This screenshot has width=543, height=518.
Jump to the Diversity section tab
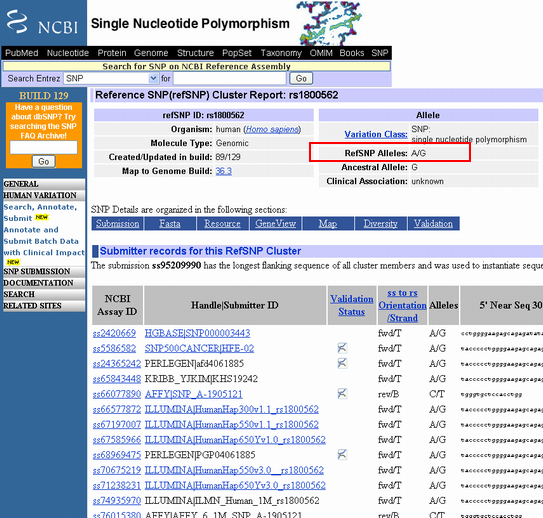coord(381,224)
